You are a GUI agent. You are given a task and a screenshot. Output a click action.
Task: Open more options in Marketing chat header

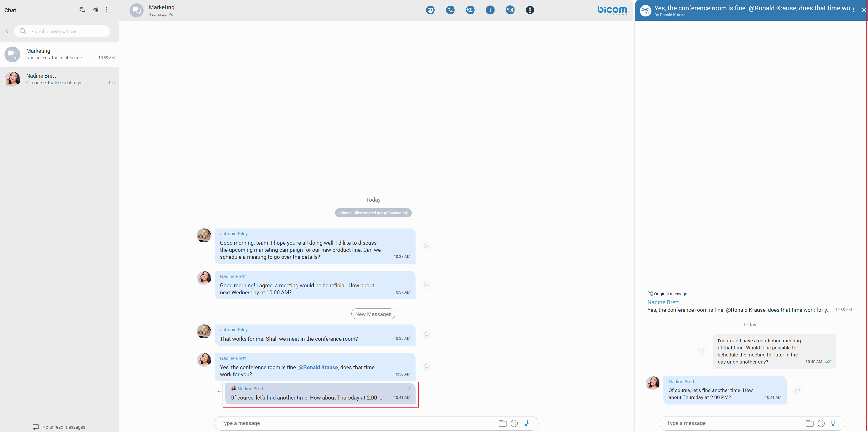coord(530,10)
